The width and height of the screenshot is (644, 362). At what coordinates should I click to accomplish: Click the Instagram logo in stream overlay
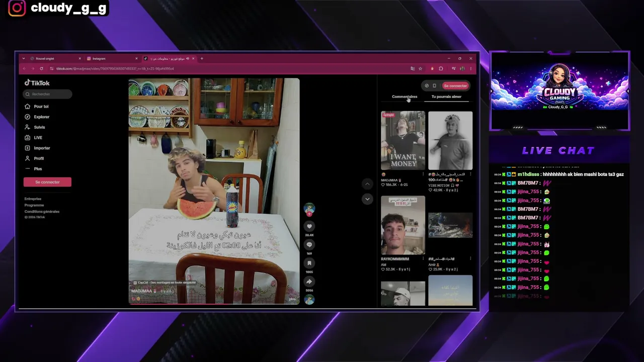[17, 8]
